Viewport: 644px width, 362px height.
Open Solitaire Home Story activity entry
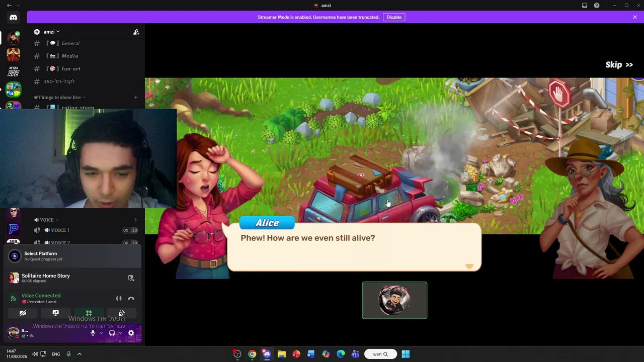(73, 278)
